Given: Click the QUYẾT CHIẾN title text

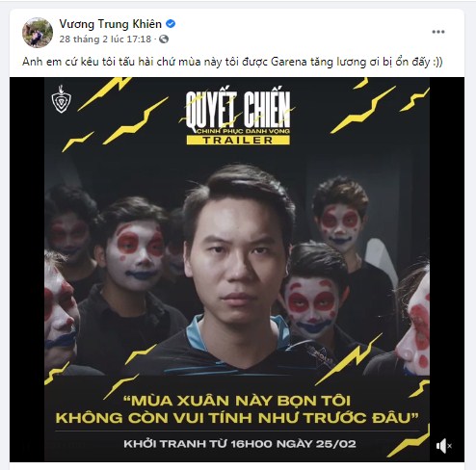Looking at the screenshot, I should tap(238, 110).
